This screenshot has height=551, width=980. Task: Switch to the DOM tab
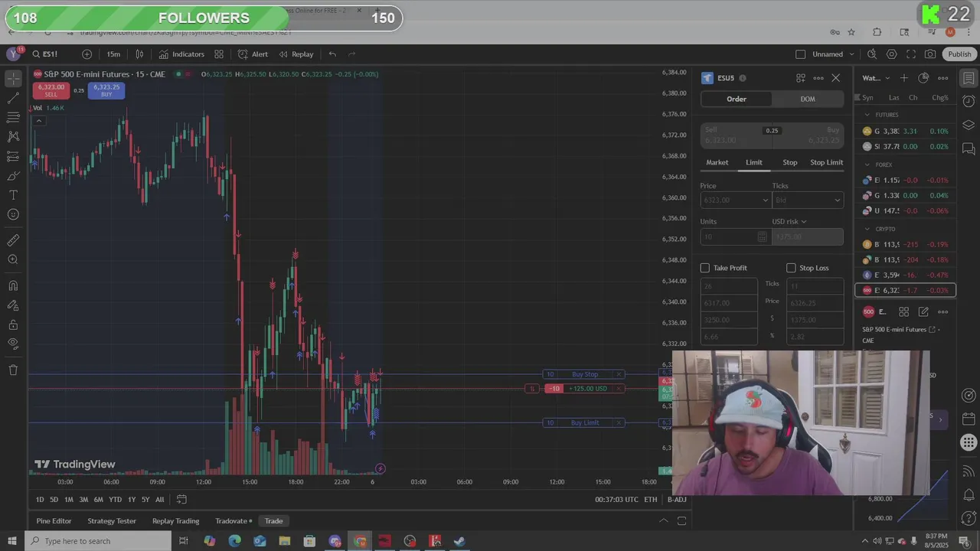808,99
